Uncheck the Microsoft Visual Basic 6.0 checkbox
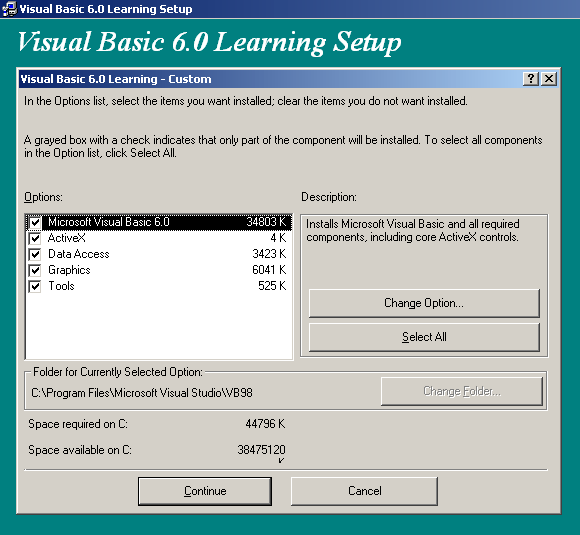580x535 pixels. coord(35,222)
